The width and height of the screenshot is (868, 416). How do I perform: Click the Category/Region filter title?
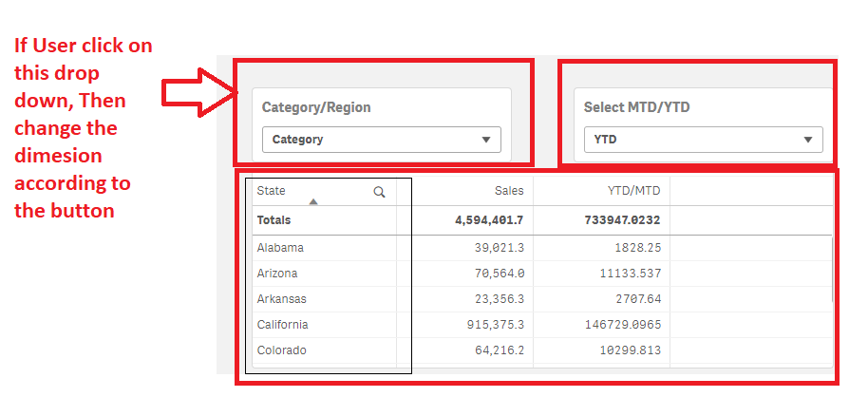coord(316,107)
